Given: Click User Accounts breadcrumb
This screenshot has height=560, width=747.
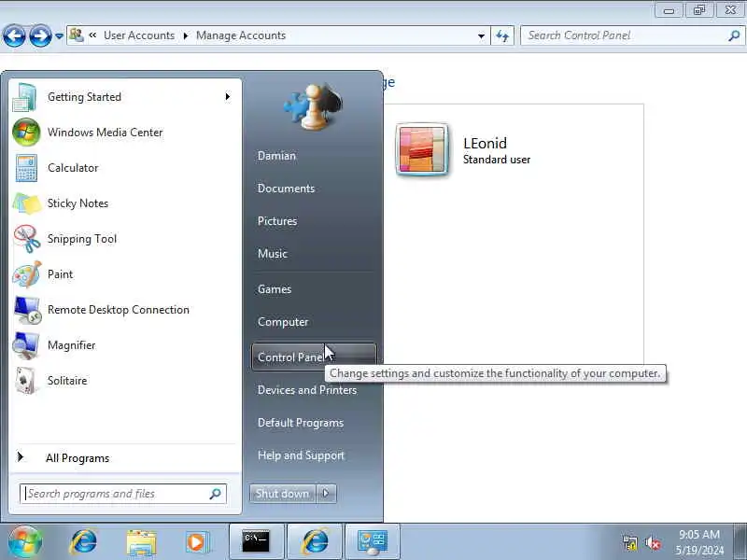Looking at the screenshot, I should (139, 35).
